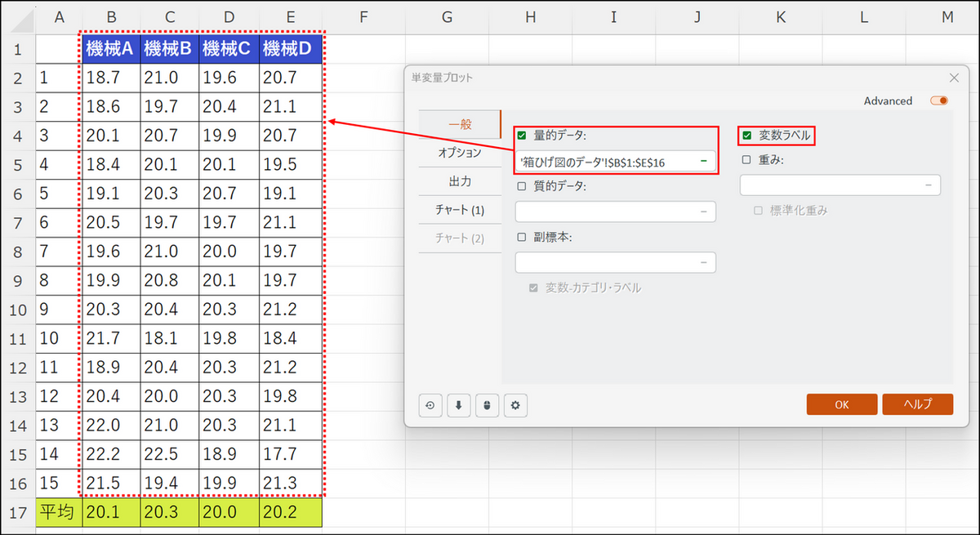Toggle the Advanced switch
980x535 pixels.
[938, 101]
